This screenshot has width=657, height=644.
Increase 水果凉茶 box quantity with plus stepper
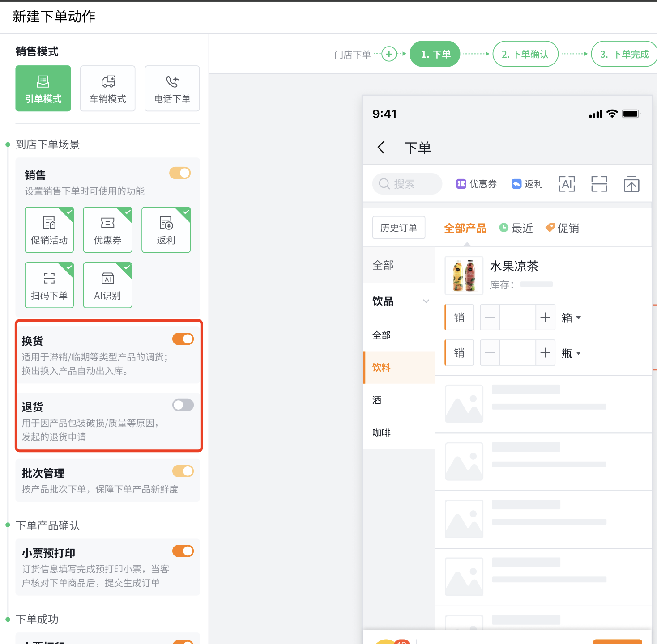click(x=545, y=317)
